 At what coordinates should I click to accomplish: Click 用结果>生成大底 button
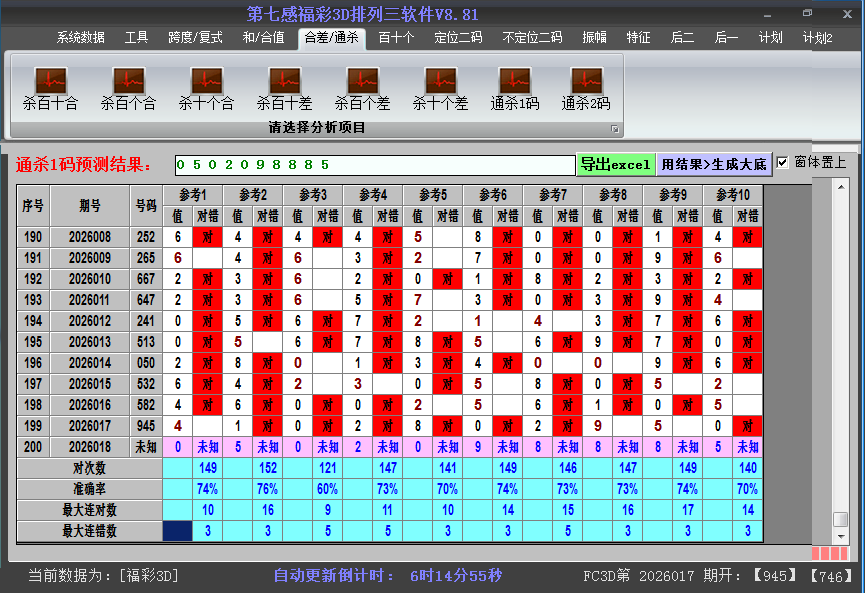pos(714,164)
